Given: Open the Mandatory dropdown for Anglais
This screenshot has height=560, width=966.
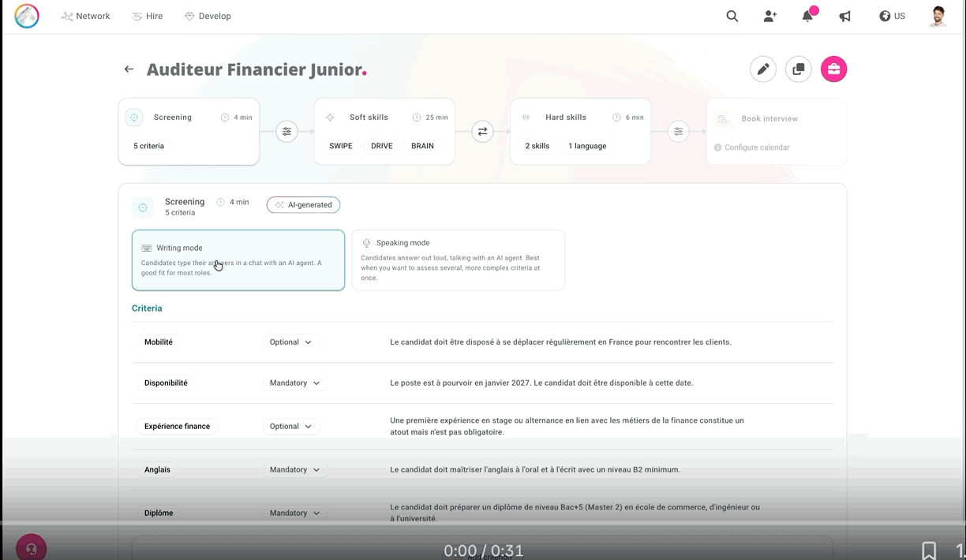Looking at the screenshot, I should (x=294, y=470).
